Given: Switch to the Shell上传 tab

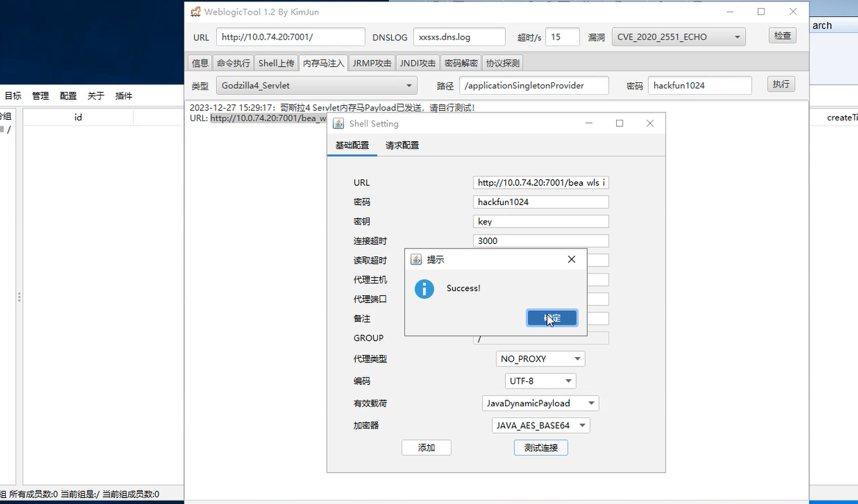Looking at the screenshot, I should pyautogui.click(x=276, y=63).
